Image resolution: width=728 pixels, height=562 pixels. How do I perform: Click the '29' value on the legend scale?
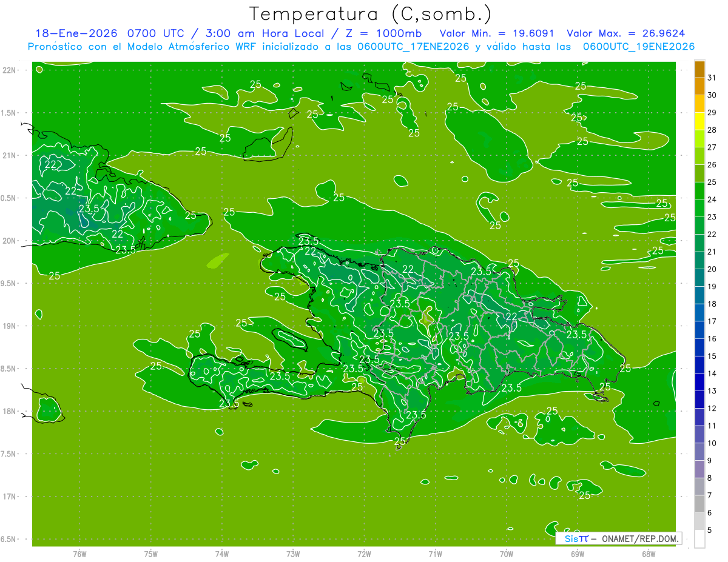point(712,112)
